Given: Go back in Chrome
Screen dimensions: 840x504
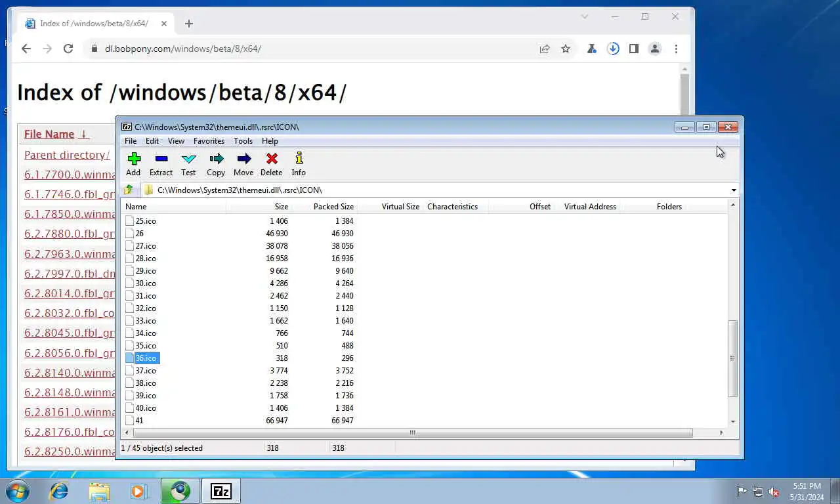Looking at the screenshot, I should pos(26,49).
